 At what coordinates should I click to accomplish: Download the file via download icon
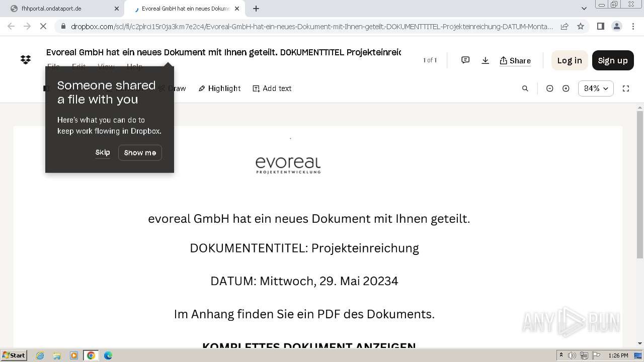coord(485,60)
